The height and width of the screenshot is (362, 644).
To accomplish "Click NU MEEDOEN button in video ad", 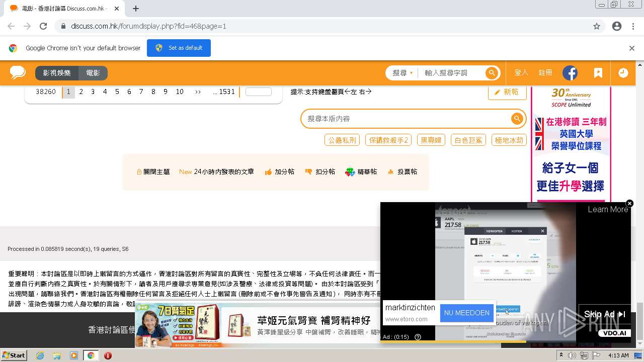I will [466, 313].
